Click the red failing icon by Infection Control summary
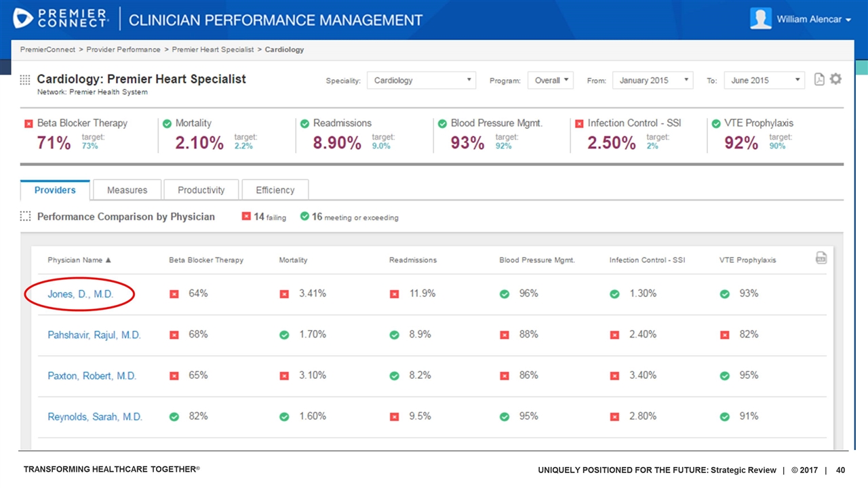868x488 pixels. 579,123
